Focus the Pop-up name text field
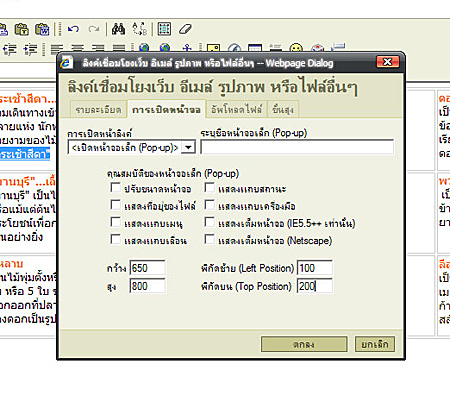 click(x=297, y=147)
